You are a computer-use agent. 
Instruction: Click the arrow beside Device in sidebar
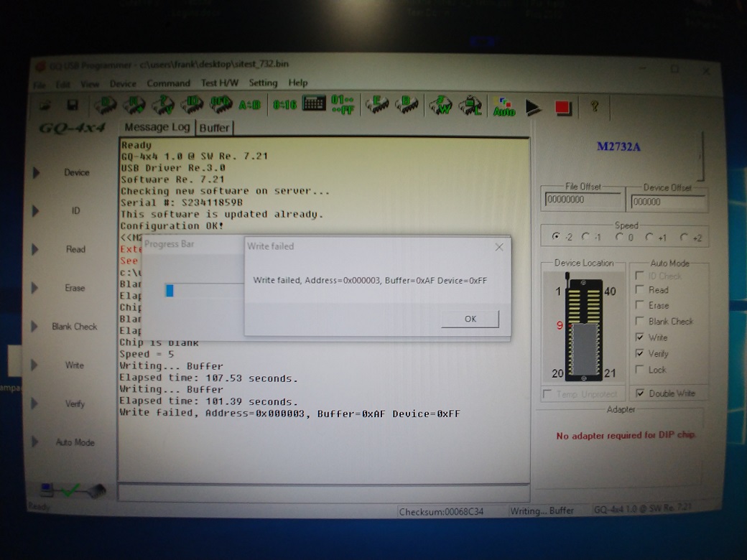35,172
